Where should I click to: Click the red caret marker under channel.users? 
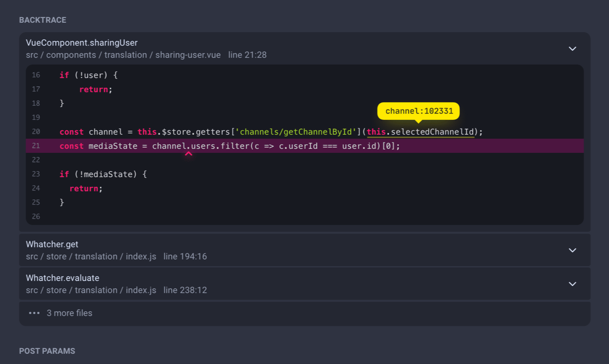pyautogui.click(x=188, y=154)
